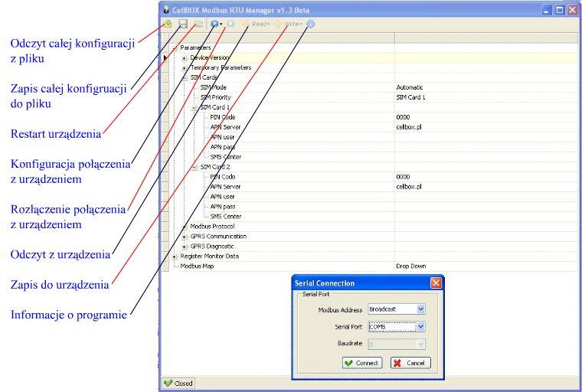
Task: Expand the Modbus Protocol node
Action: (184, 227)
